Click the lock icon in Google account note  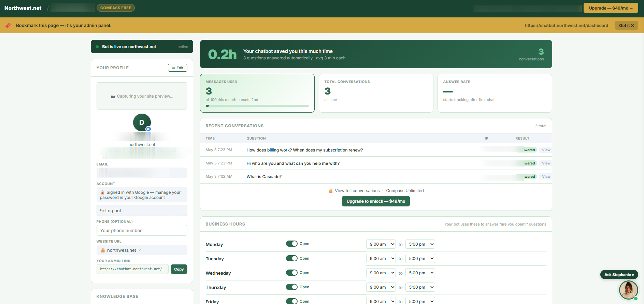point(102,192)
